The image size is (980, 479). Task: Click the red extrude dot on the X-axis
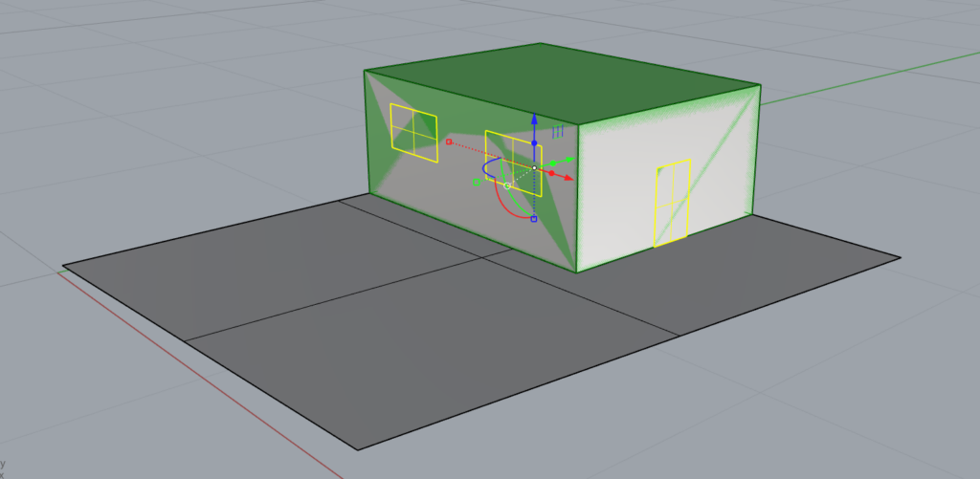point(552,173)
